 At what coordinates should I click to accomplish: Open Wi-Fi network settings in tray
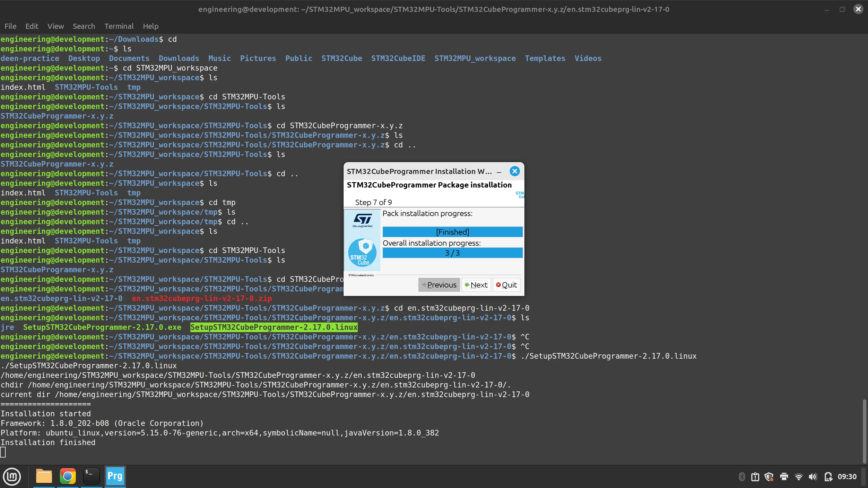point(798,476)
